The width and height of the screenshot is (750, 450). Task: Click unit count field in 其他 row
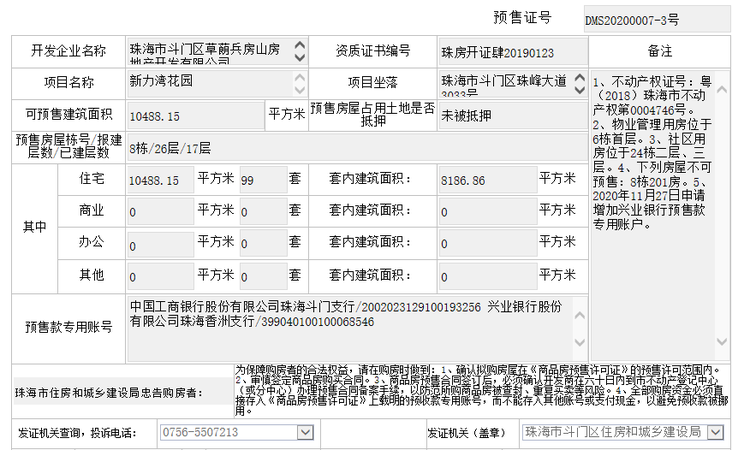[x=263, y=276]
